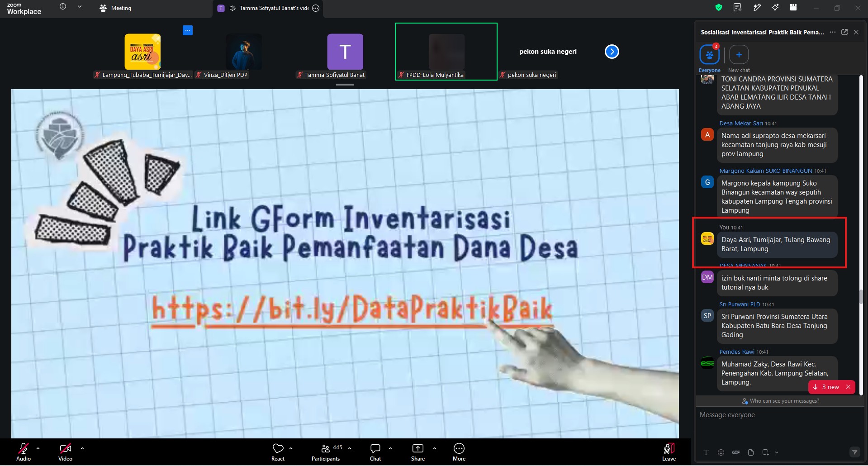This screenshot has width=868, height=466.
Task: Expand the Share options arrow
Action: tap(435, 448)
